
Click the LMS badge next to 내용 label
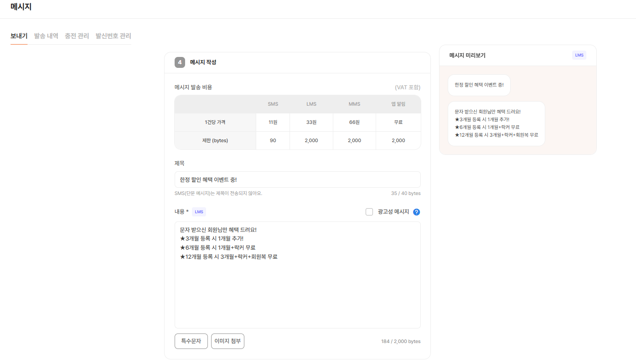(199, 212)
